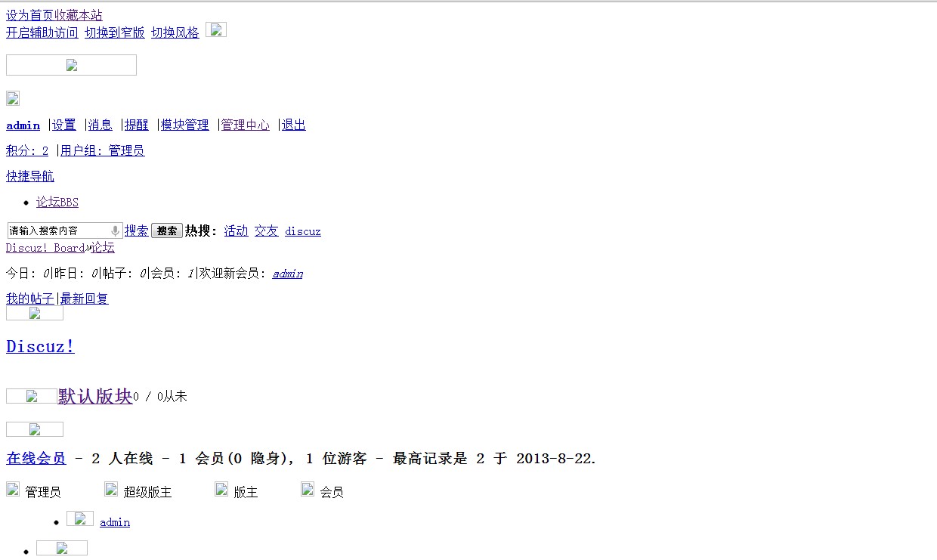Screen dimensions: 937x560
Task: Click the search input field
Action: [x=57, y=230]
